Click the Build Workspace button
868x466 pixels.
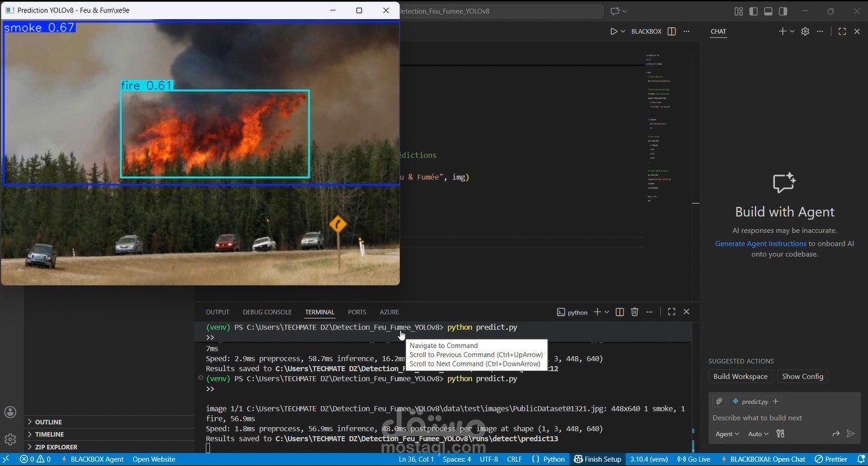point(740,376)
